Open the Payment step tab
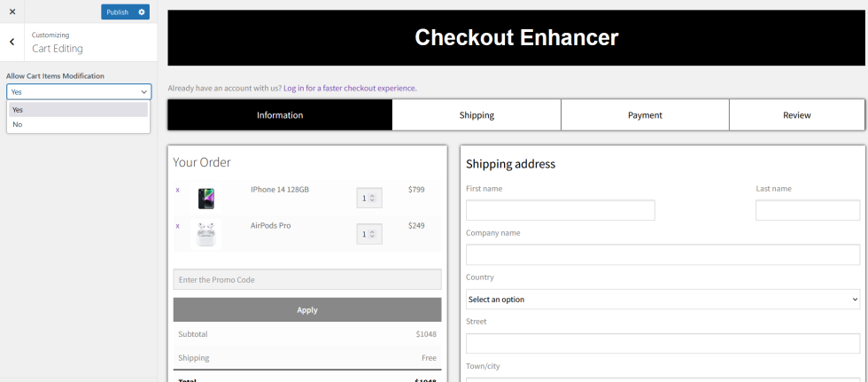 645,115
